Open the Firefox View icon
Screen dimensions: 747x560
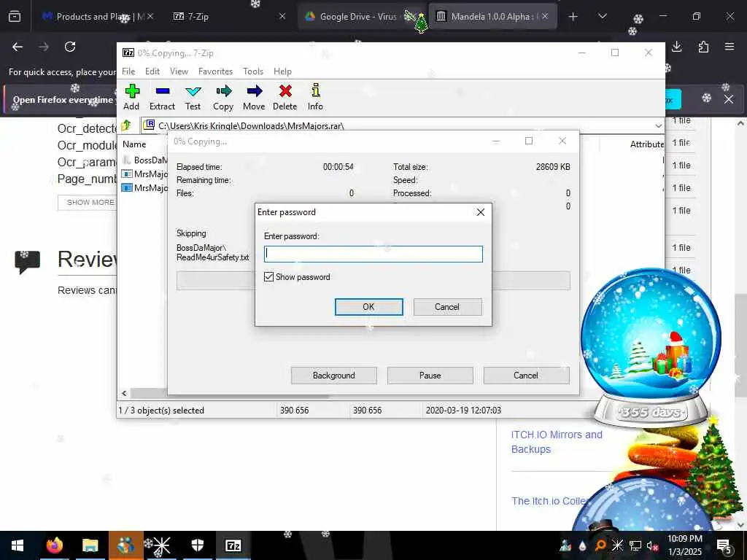pyautogui.click(x=15, y=17)
